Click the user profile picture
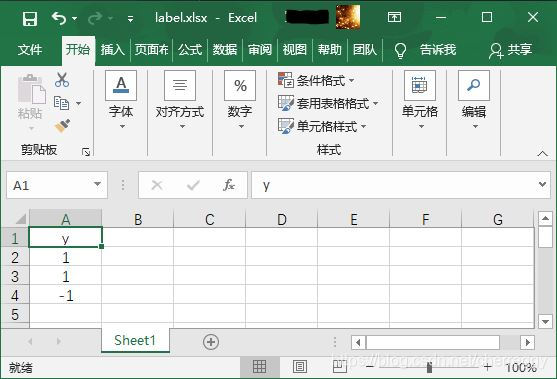The width and height of the screenshot is (557, 379). [x=348, y=17]
